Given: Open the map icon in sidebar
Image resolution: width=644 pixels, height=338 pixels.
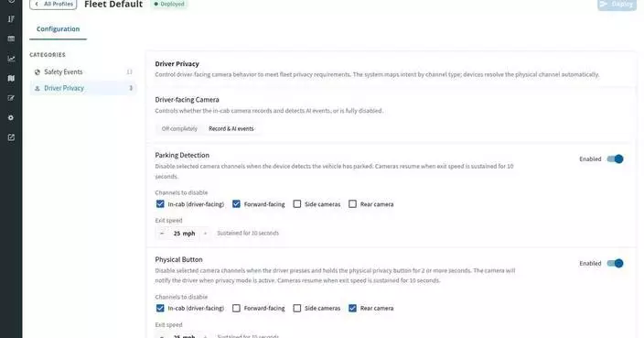Looking at the screenshot, I should tap(11, 78).
